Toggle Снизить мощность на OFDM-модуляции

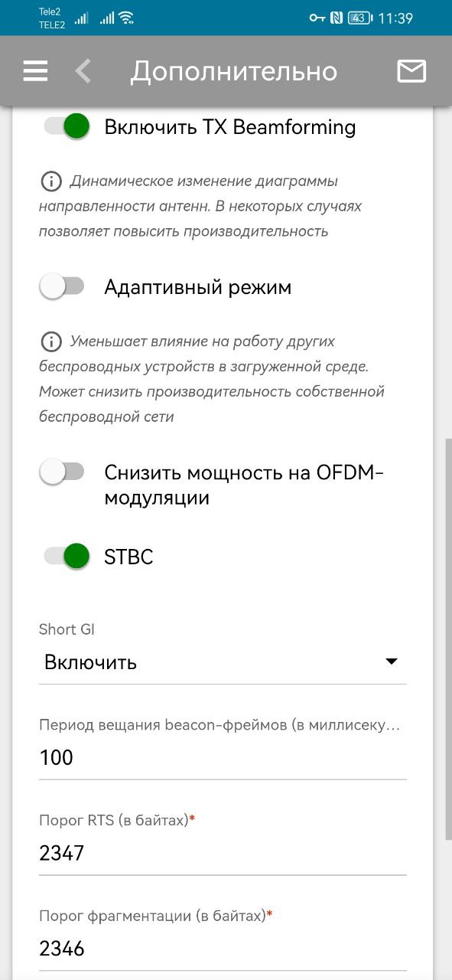pyautogui.click(x=63, y=472)
